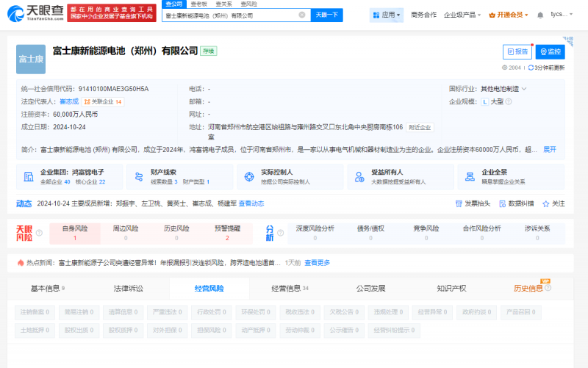Click the 行政处罚 0 filter tag
The image size is (588, 368).
(x=212, y=312)
